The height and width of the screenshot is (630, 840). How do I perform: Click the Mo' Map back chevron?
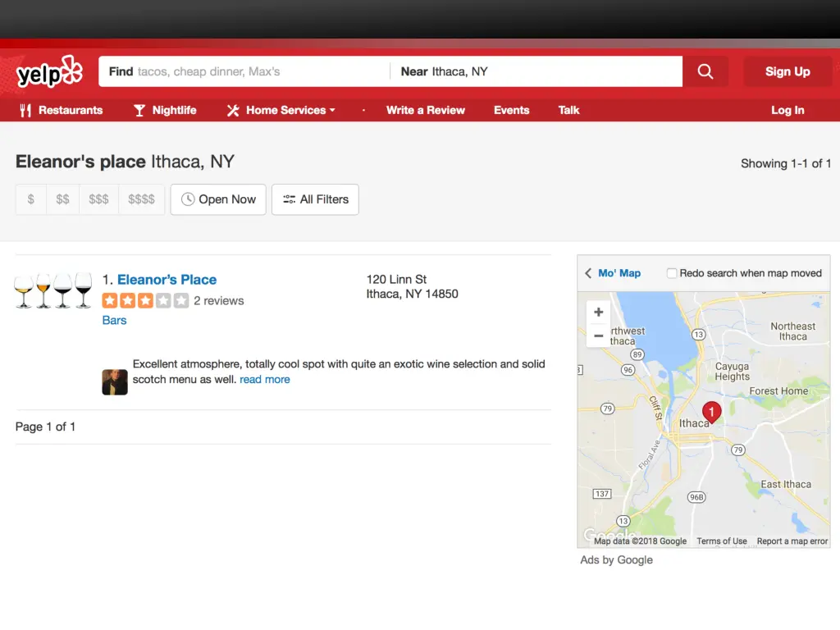[x=588, y=273]
